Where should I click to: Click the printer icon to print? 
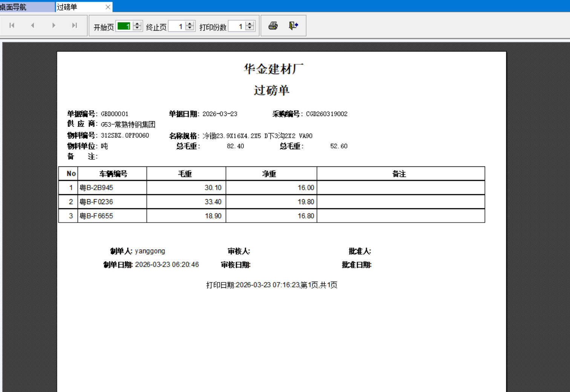(273, 26)
